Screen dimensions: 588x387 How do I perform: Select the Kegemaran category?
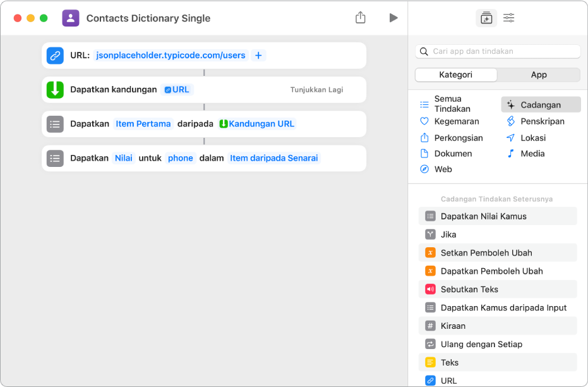click(x=456, y=121)
